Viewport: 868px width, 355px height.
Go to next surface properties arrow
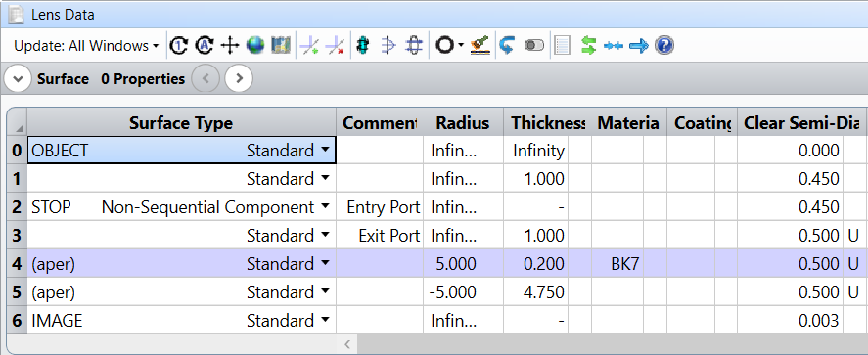click(239, 79)
